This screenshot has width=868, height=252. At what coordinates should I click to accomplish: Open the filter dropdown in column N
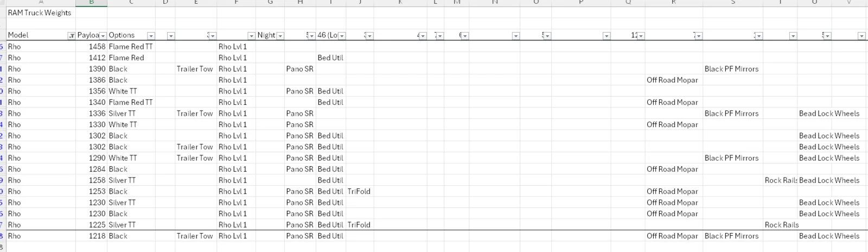point(516,36)
